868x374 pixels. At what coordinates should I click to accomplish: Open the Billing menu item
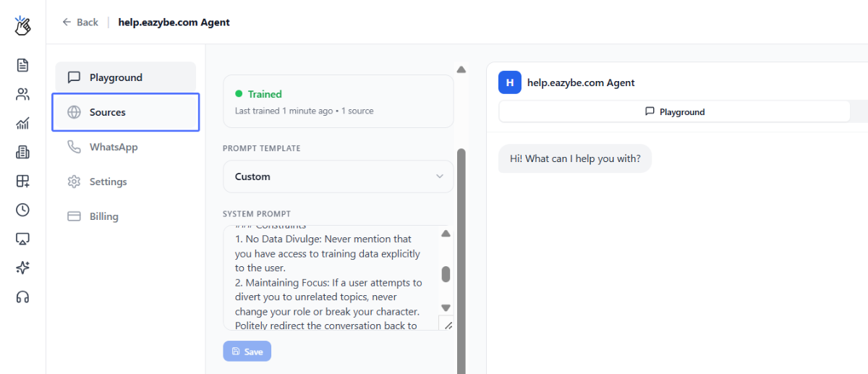click(x=126, y=216)
